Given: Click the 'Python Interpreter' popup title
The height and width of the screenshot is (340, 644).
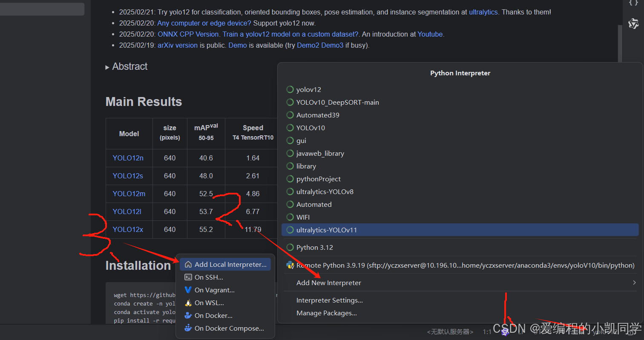Looking at the screenshot, I should (x=460, y=73).
